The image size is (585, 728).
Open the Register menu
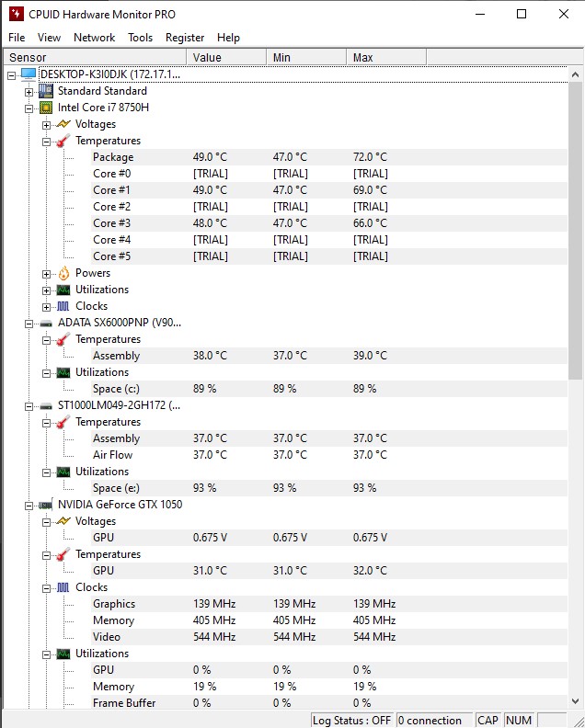(x=185, y=38)
